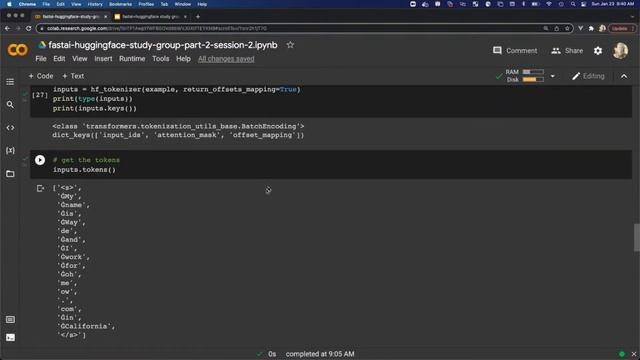Open the RAM/Disk resources dropdown arrow
Viewport: 640px width, 360px height.
click(553, 76)
